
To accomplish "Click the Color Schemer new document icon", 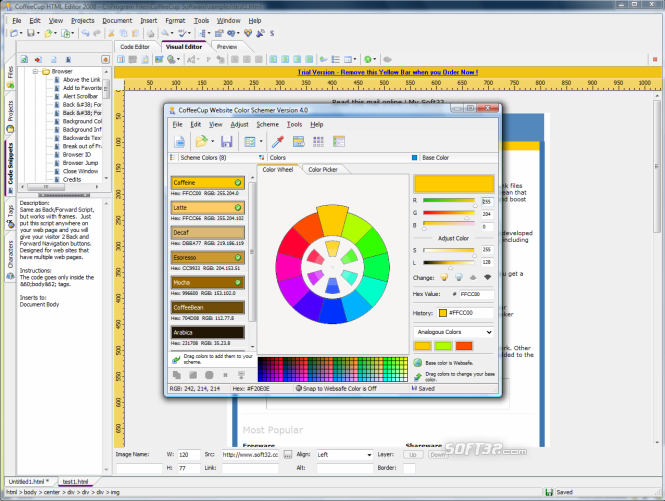I will 180,141.
